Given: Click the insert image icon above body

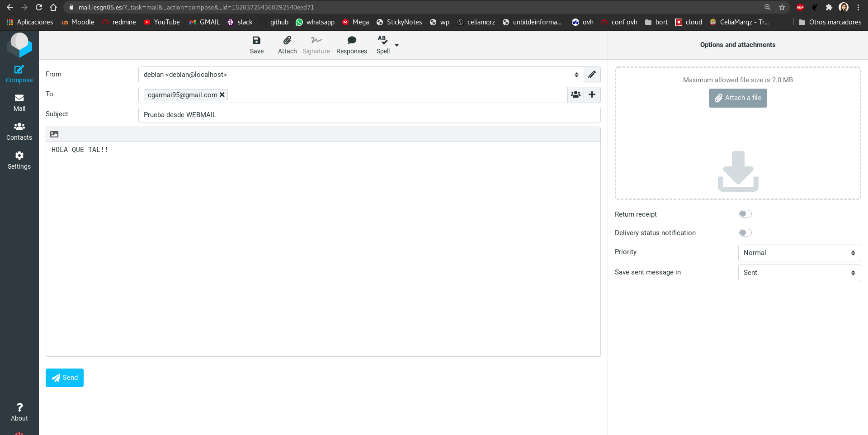Looking at the screenshot, I should (x=54, y=134).
